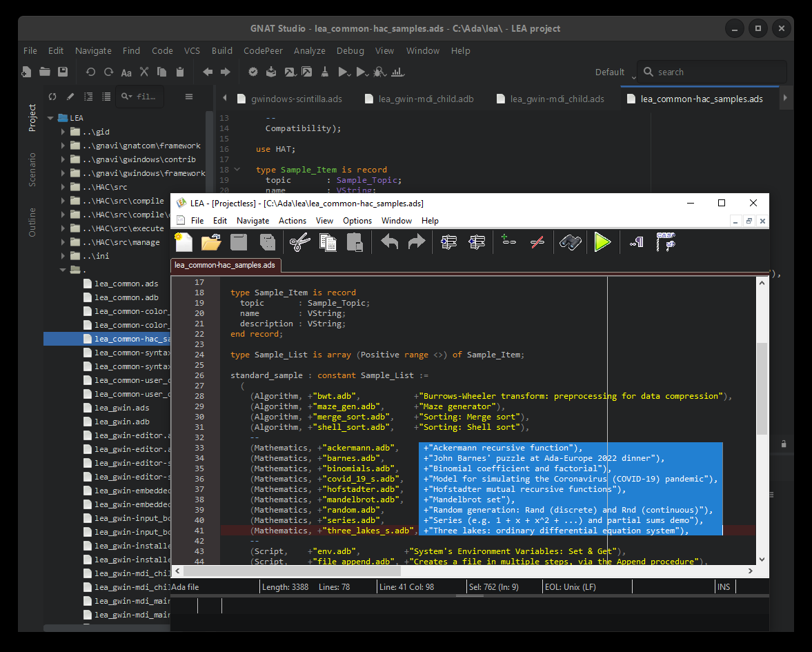Toggle code fold at Sample_Item type line 18

coord(237,169)
